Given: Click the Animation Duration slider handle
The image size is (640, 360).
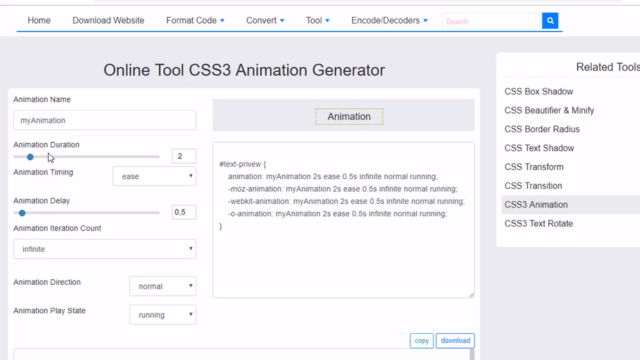Looking at the screenshot, I should coord(30,157).
